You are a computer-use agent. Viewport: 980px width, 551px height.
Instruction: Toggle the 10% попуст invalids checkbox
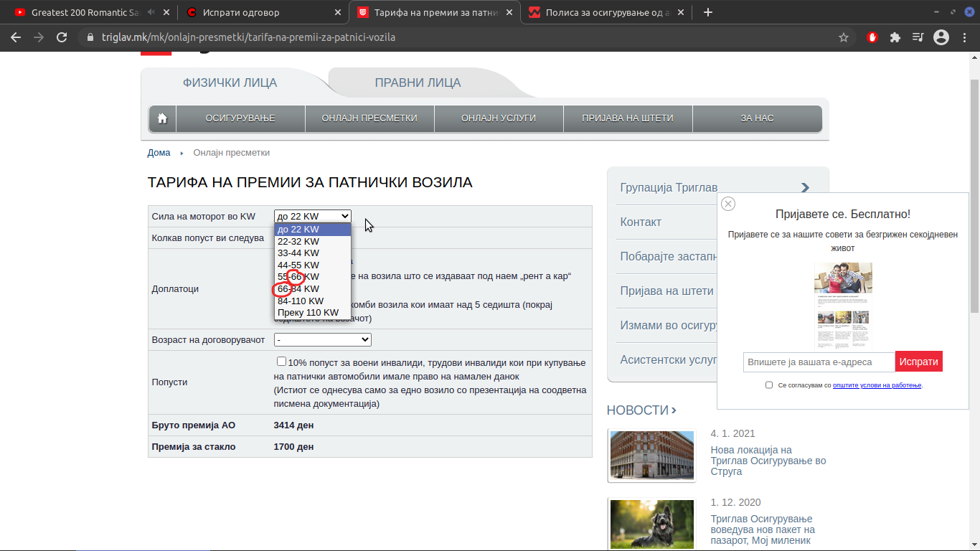click(x=281, y=362)
